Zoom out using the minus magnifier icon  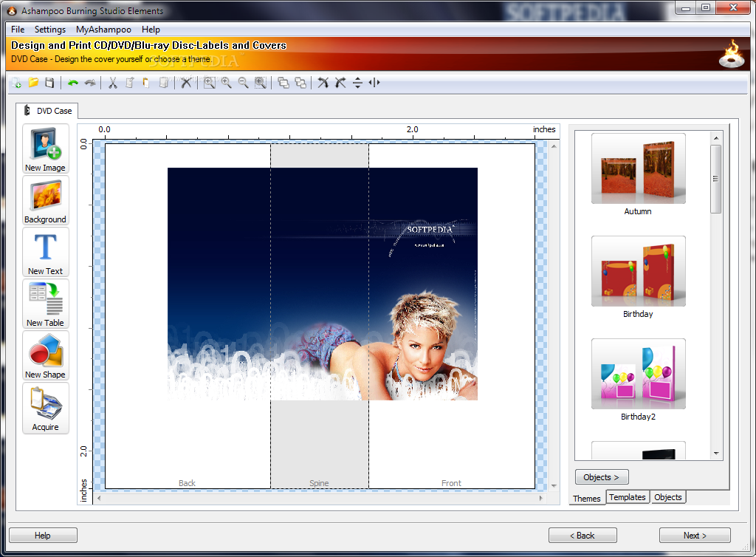click(x=244, y=83)
